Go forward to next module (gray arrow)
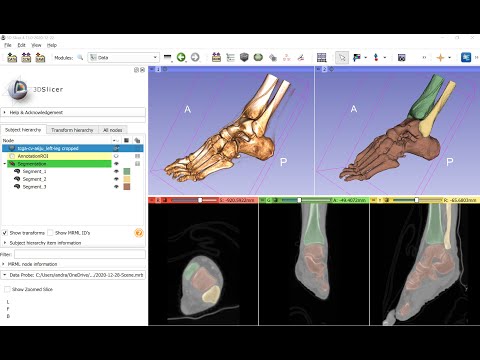 point(195,57)
